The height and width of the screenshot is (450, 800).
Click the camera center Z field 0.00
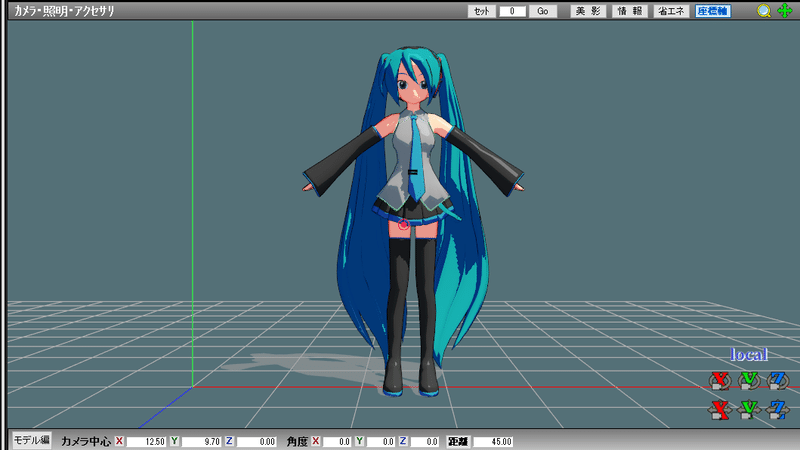click(x=256, y=441)
